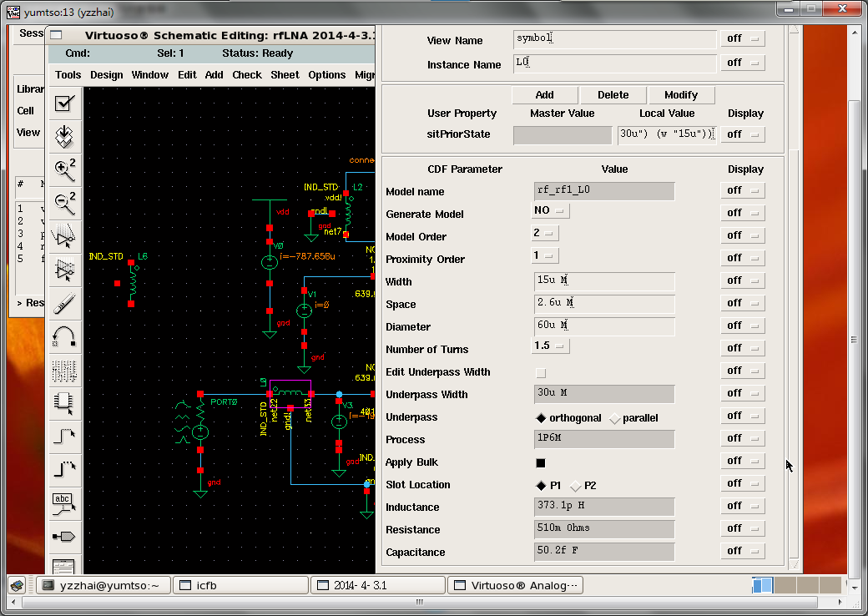
Task: Click the Zoom Out by 2 icon
Action: [x=65, y=203]
